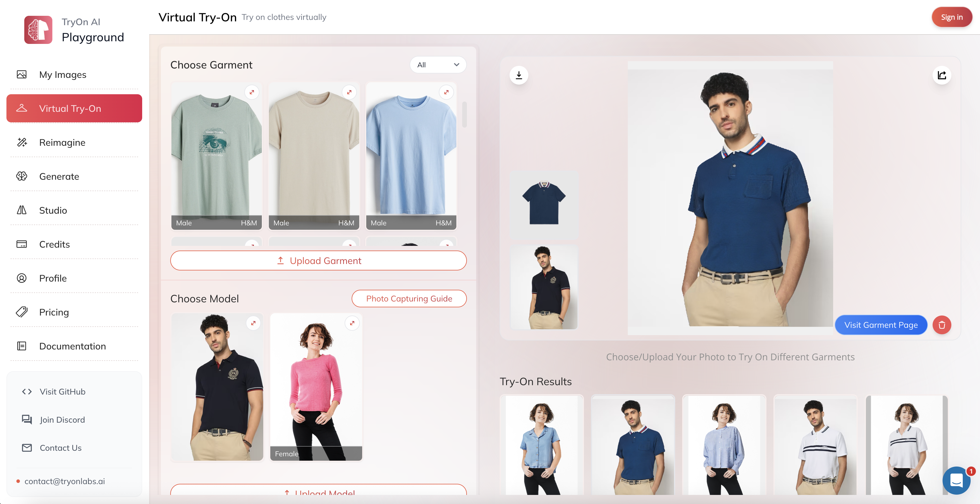Click the Sign in button

[952, 17]
